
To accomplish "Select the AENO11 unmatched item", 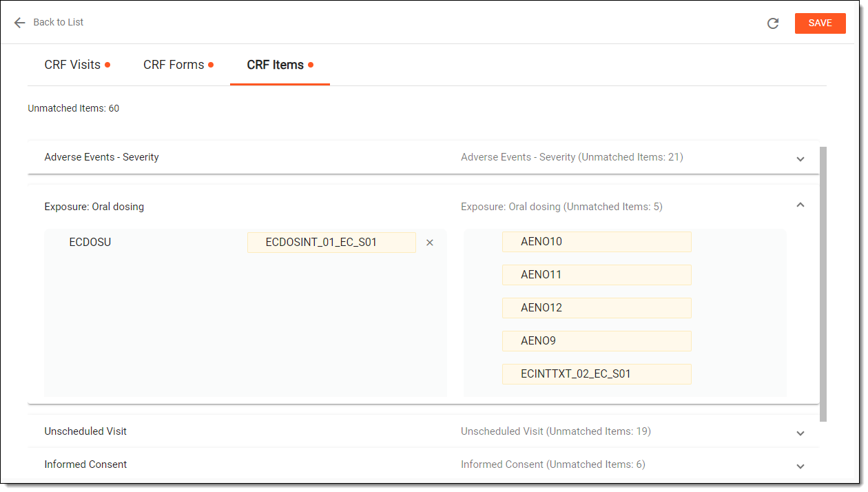I will tap(597, 275).
